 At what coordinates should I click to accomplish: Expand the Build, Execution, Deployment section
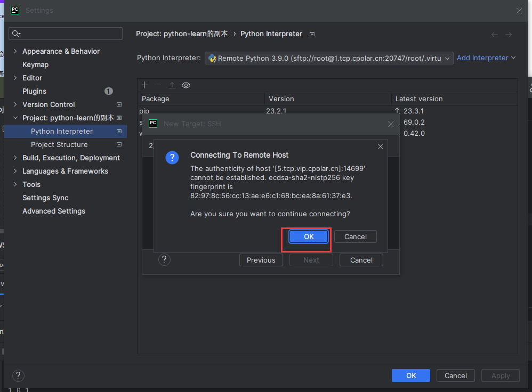(x=15, y=158)
